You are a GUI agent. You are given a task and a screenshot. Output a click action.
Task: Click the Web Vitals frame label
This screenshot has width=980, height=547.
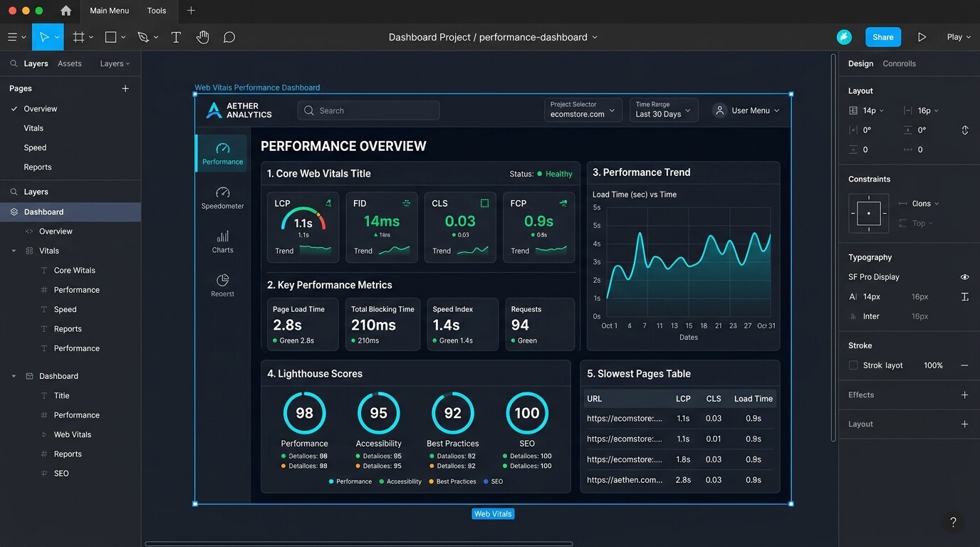click(x=493, y=514)
